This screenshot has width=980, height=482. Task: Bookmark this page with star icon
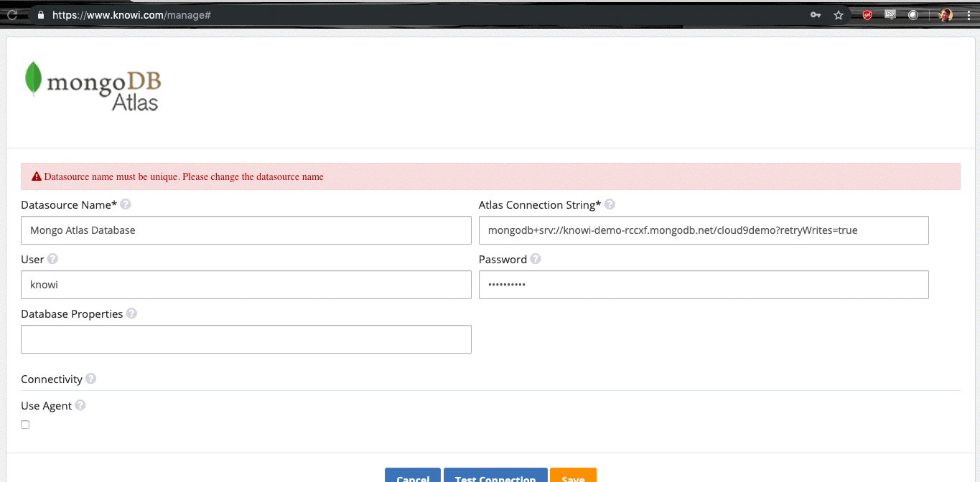coord(839,14)
